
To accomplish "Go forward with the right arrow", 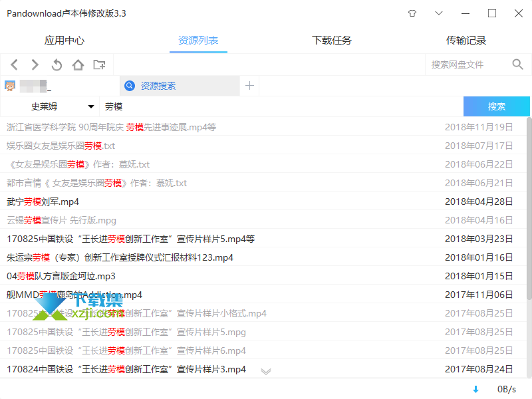I will [x=35, y=65].
